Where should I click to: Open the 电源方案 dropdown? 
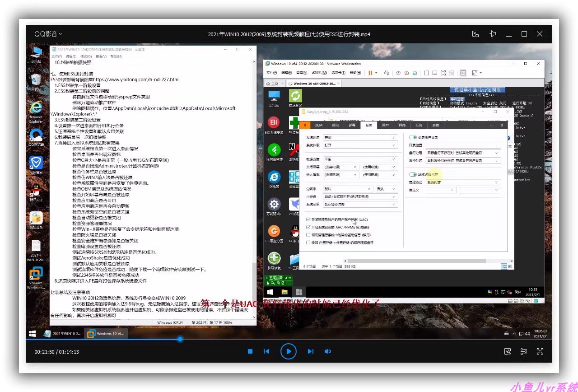pos(360,159)
